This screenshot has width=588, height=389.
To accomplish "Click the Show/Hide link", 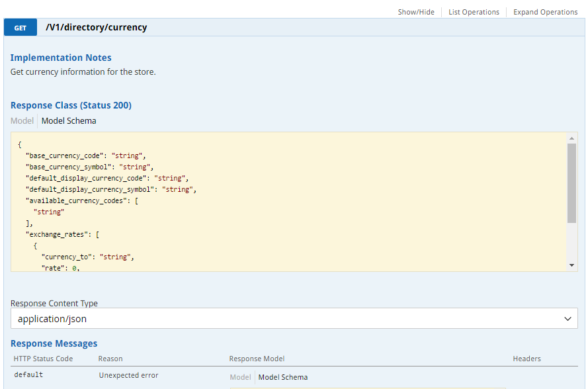I will point(416,12).
